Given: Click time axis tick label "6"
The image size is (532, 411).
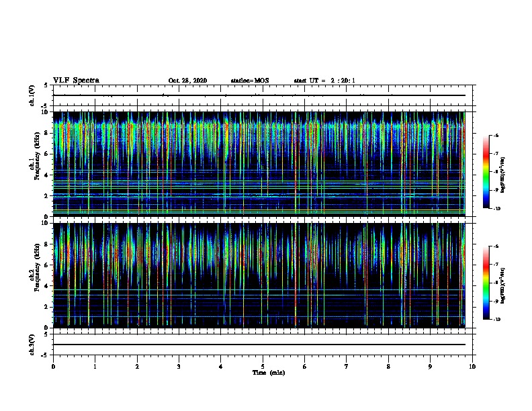Looking at the screenshot, I should (x=304, y=367).
